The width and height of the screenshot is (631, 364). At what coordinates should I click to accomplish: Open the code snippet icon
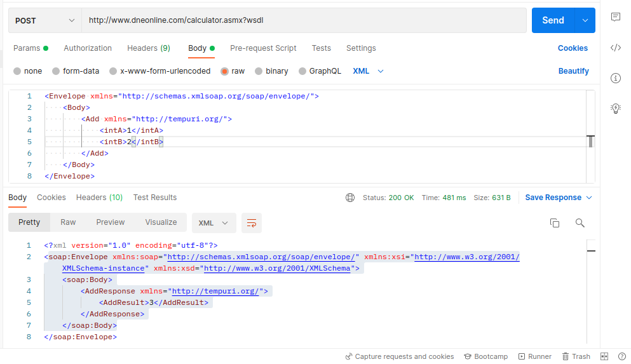[615, 48]
